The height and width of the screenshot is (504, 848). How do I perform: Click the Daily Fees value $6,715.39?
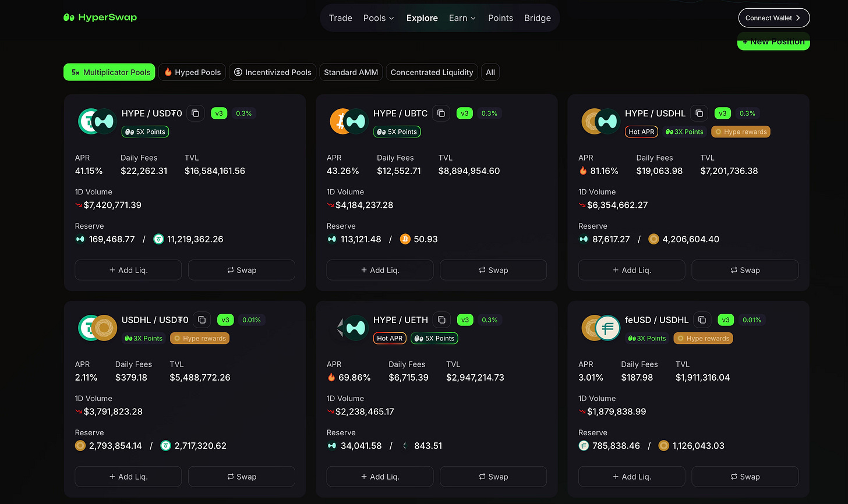tap(409, 378)
